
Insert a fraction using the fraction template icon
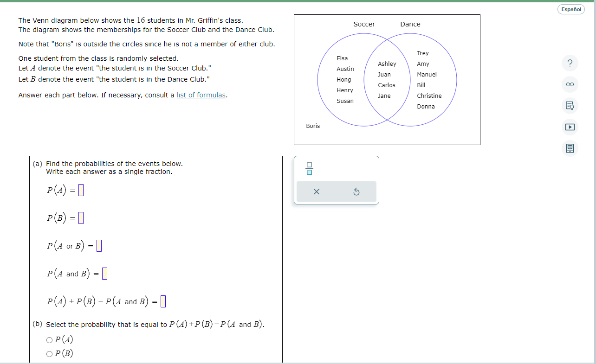(x=309, y=169)
